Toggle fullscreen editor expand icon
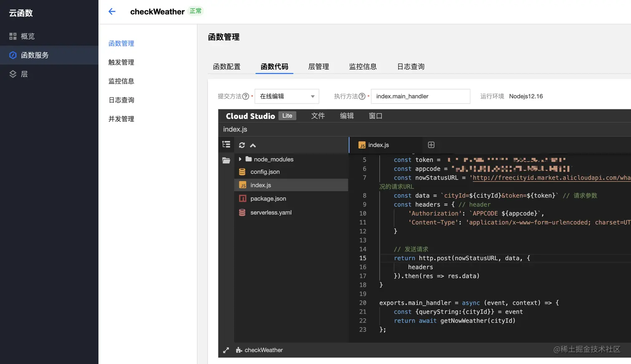This screenshot has height=364, width=631. 226,350
